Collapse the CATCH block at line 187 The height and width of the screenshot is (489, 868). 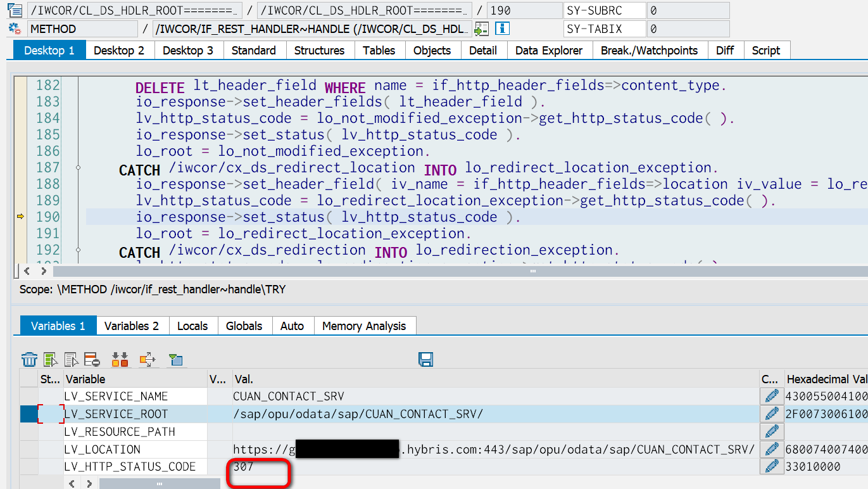tap(79, 168)
